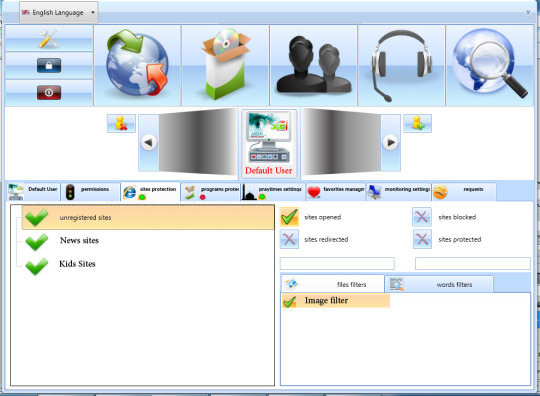Toggle the green check beside unregistered sites
Viewport: 540px width, 396px height.
(x=37, y=217)
